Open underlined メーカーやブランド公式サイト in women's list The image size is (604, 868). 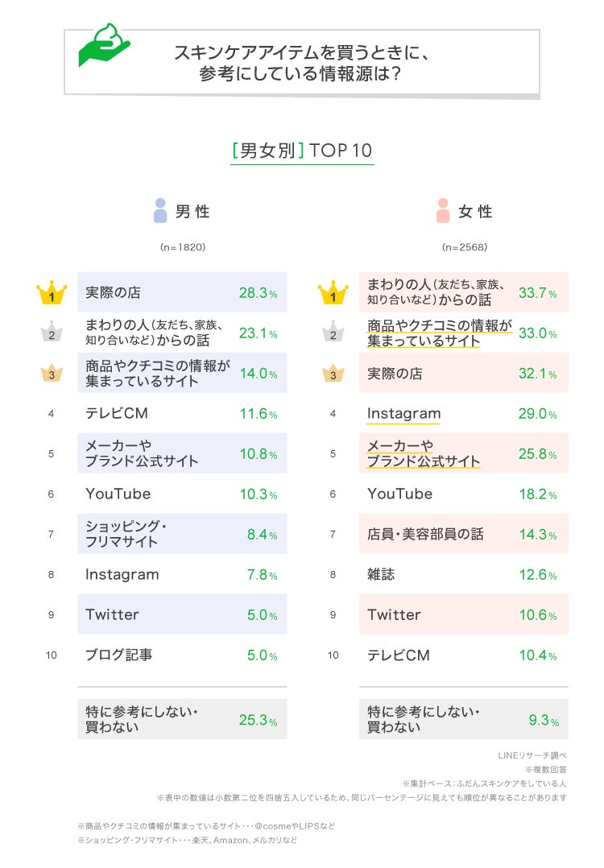[x=424, y=454]
